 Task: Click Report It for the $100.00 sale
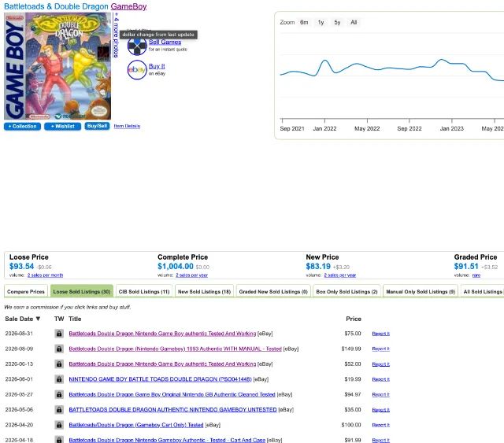click(380, 425)
